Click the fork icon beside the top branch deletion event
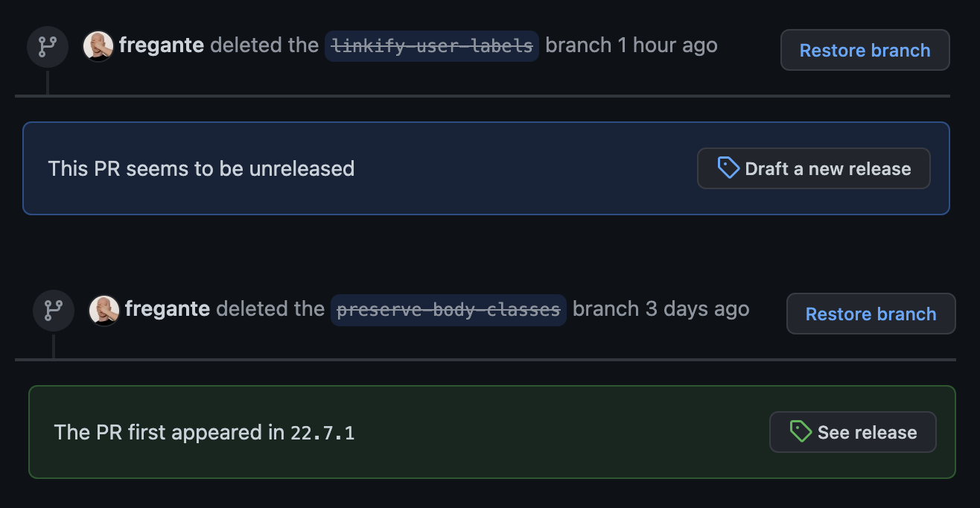 point(47,46)
